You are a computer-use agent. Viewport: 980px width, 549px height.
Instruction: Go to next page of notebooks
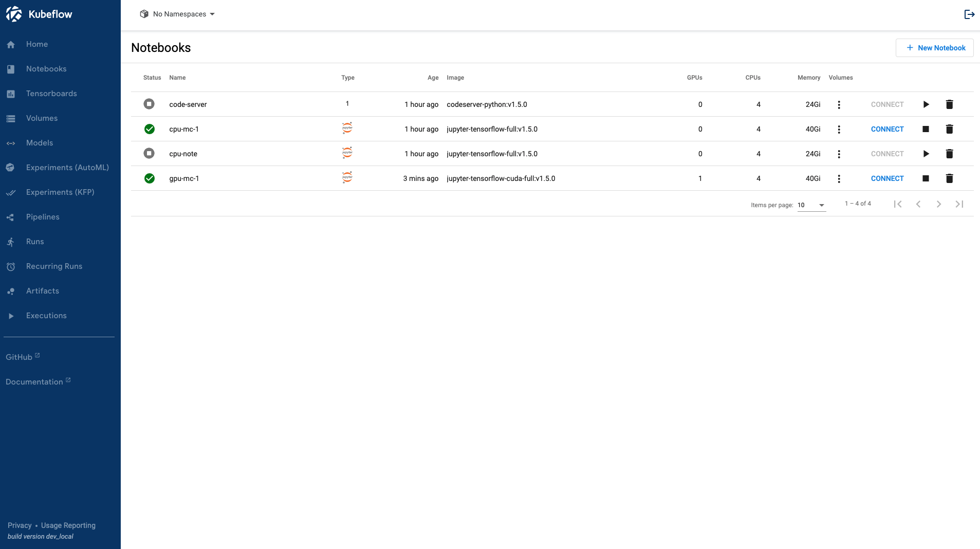click(938, 204)
